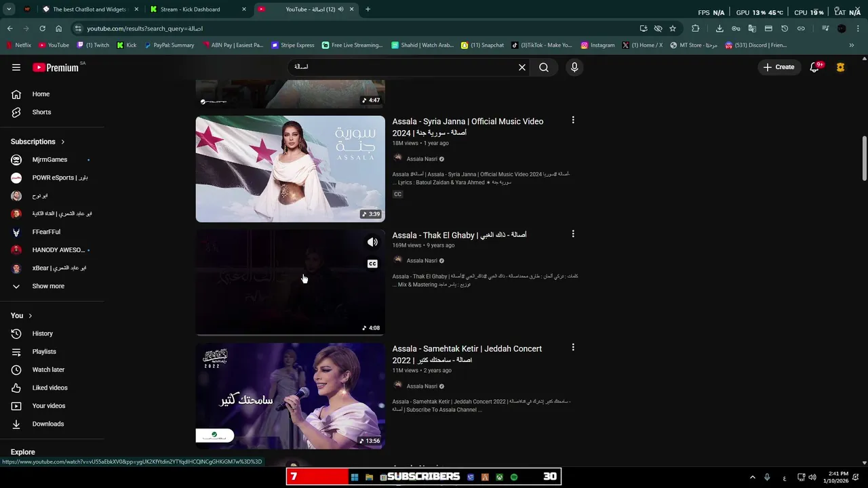Viewport: 868px width, 488px height.
Task: Open the media controls toolbar icon
Action: [825, 28]
